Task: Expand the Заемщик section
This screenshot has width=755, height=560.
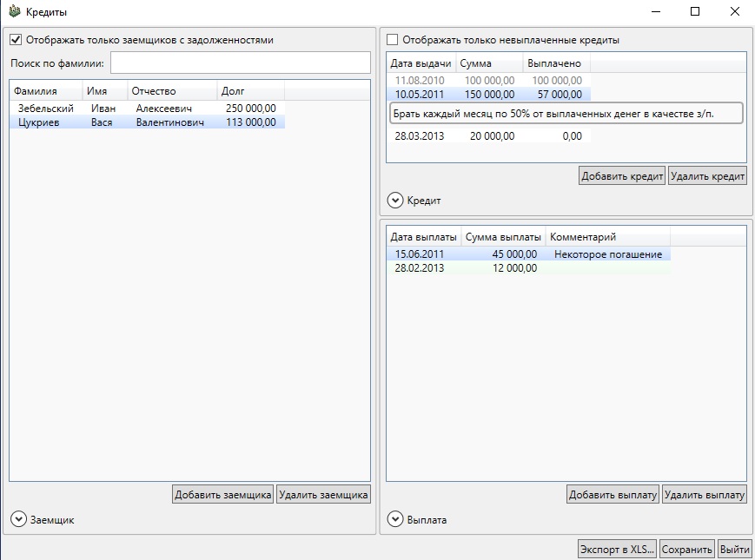Action: click(18, 519)
